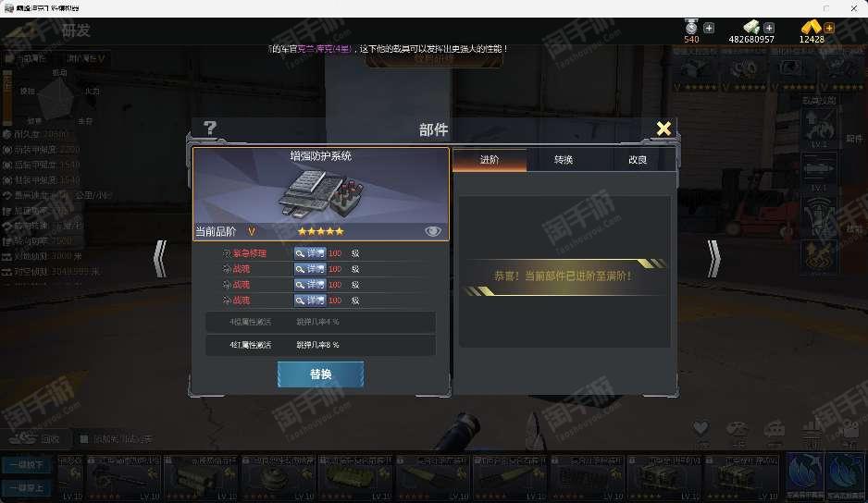
Task: Open 详情 details for the last 战魂 skill row
Action: pos(310,300)
